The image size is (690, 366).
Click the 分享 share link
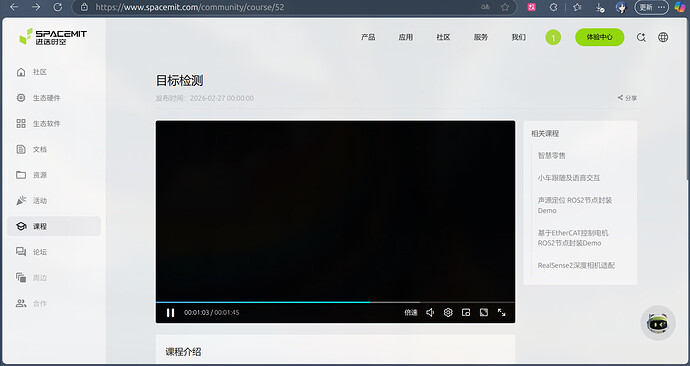point(627,98)
